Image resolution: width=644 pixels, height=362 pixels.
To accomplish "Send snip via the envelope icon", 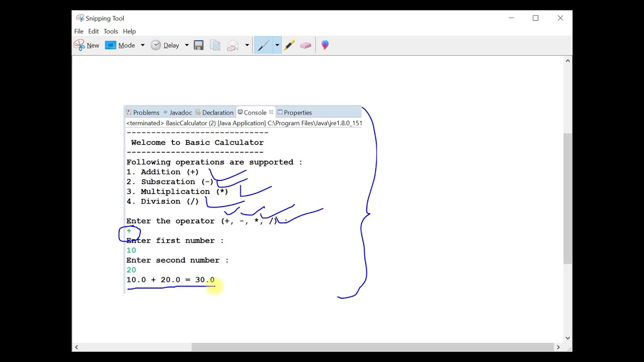I will tap(232, 45).
